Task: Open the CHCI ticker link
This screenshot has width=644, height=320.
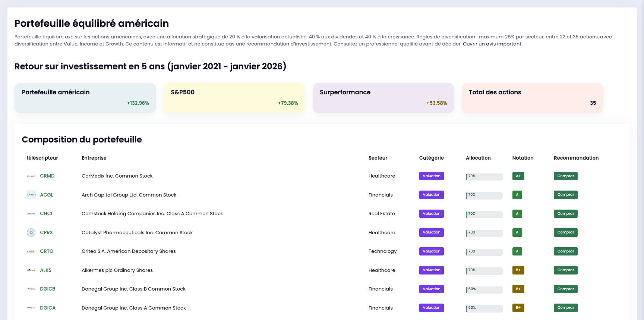Action: click(46, 214)
